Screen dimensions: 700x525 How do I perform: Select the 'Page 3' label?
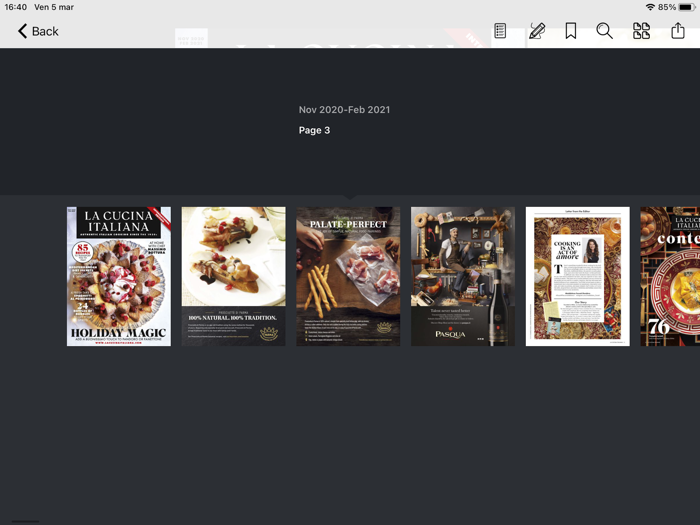pyautogui.click(x=314, y=130)
